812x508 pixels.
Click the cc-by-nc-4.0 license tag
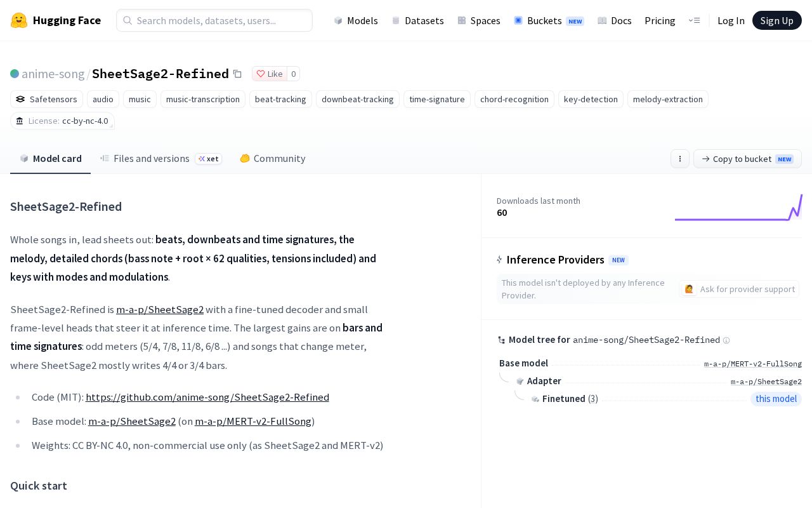(x=62, y=121)
